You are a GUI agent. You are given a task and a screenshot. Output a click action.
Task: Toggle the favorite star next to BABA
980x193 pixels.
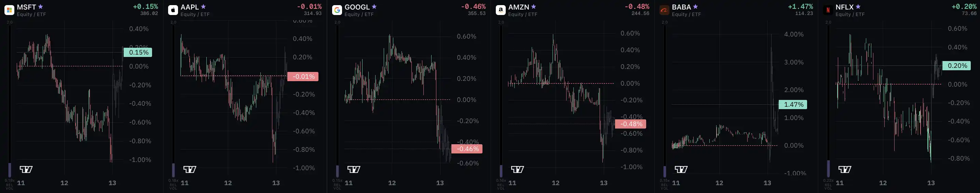point(695,7)
